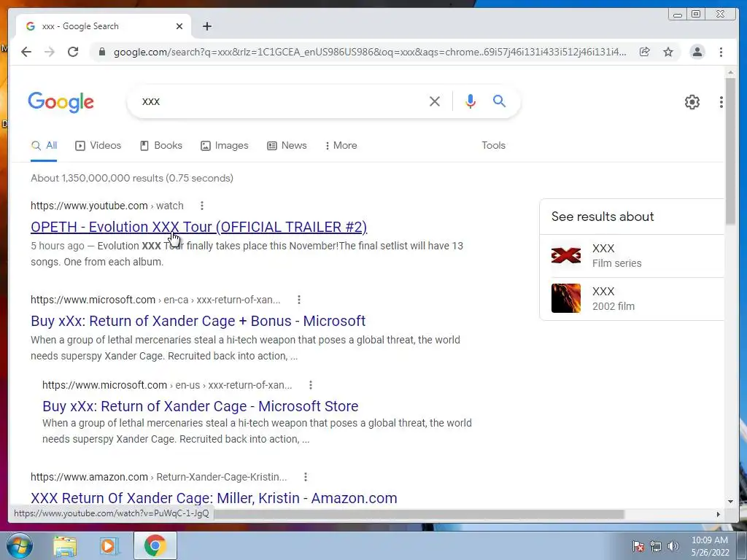Open Buy xXx Xander Cage - Microsoft Store
This screenshot has height=560, width=747.
point(200,406)
